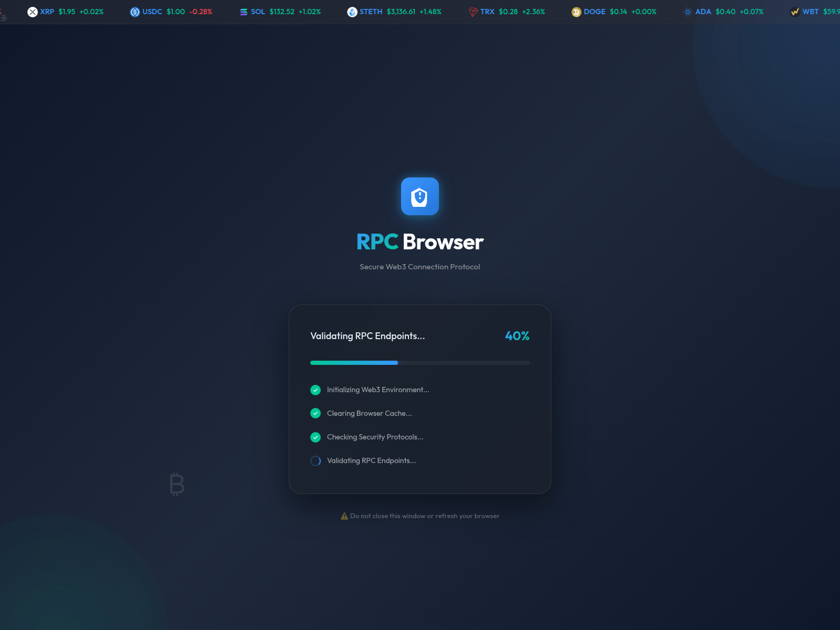This screenshot has width=840, height=630.
Task: Click DOGE change +0.00%
Action: click(x=644, y=12)
